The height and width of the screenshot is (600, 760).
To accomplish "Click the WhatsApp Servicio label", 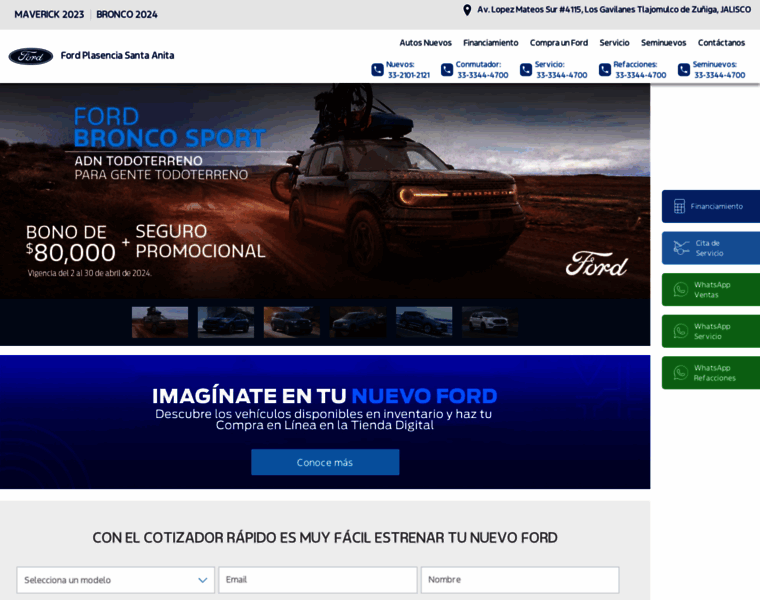I will tap(712, 332).
